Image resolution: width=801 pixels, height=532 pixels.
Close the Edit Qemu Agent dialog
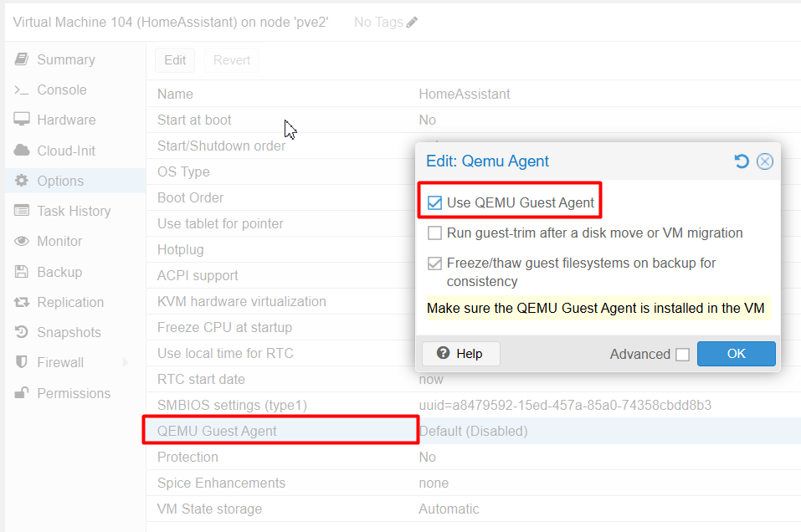coord(765,161)
